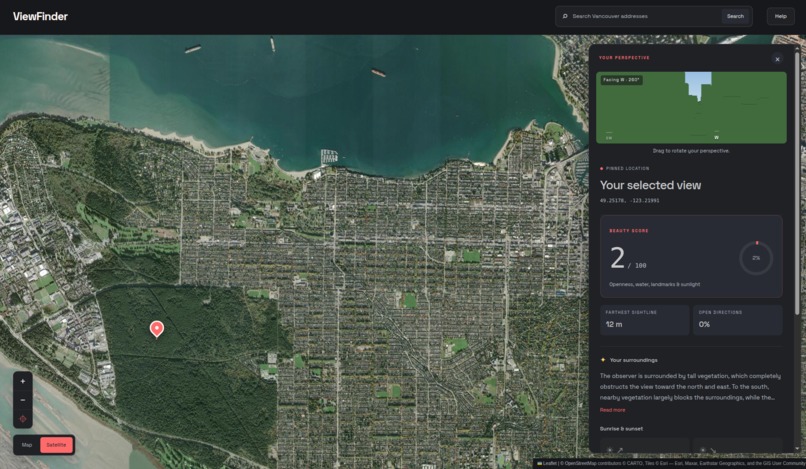Zoom out with the minus button

(x=23, y=400)
